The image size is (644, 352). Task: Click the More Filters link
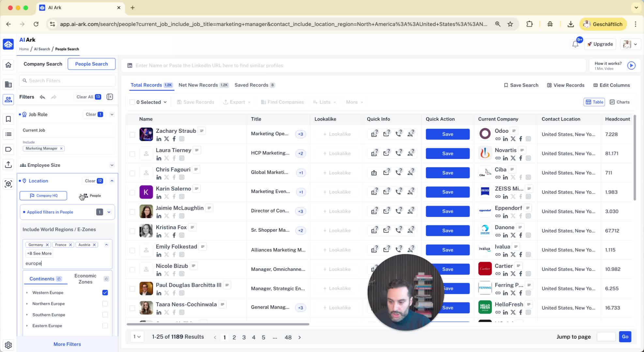click(x=67, y=344)
